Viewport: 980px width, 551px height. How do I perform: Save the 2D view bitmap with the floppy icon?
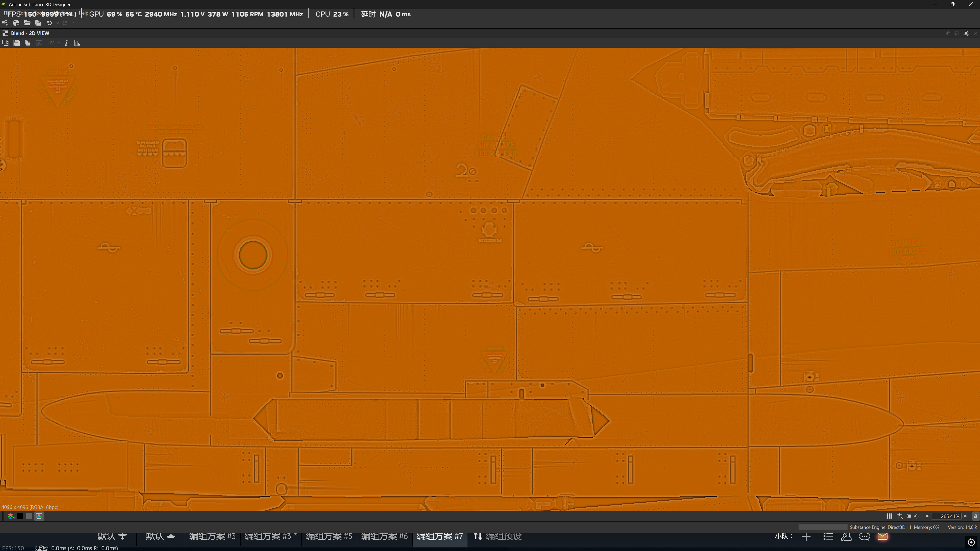(x=16, y=43)
